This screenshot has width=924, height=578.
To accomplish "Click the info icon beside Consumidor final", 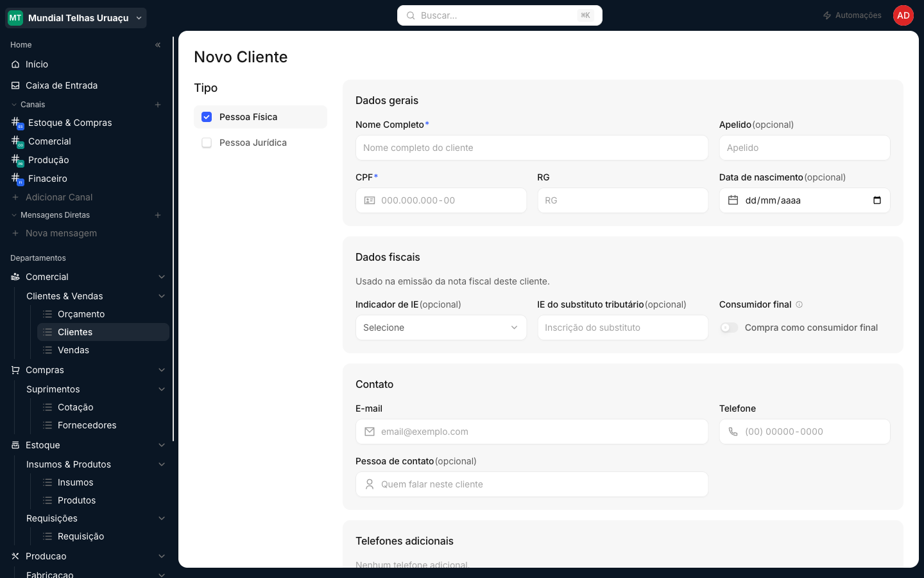I will coord(799,304).
